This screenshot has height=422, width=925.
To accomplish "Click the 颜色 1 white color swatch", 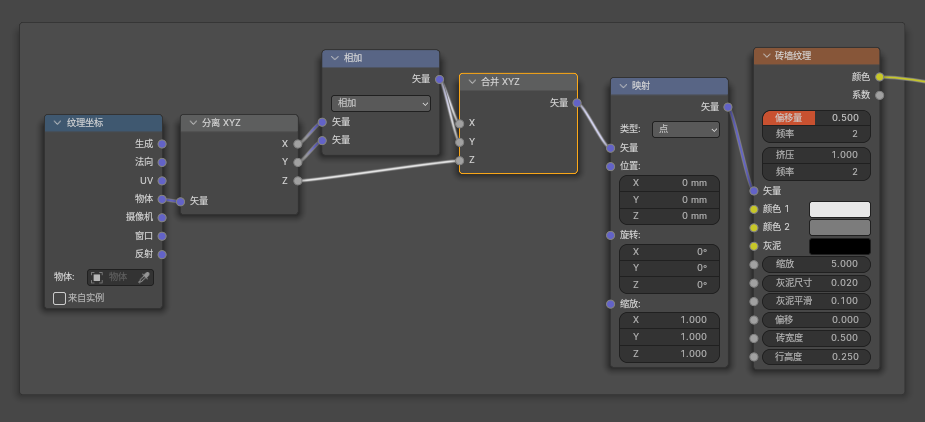I will (839, 209).
